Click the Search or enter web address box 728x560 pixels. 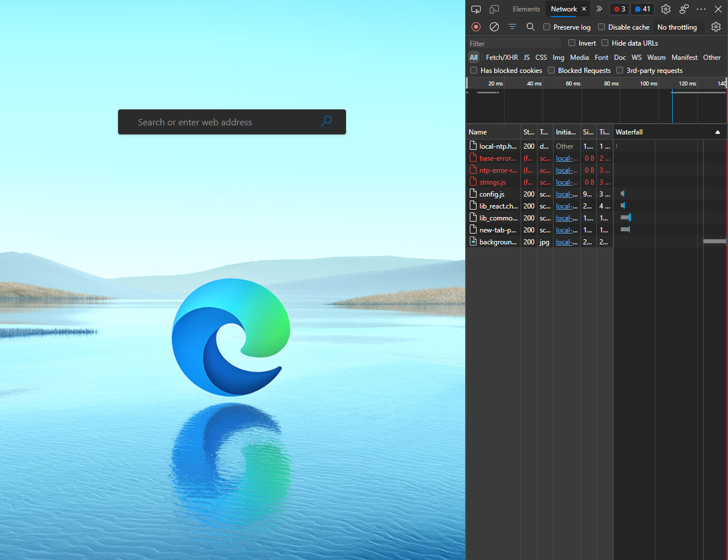point(232,122)
